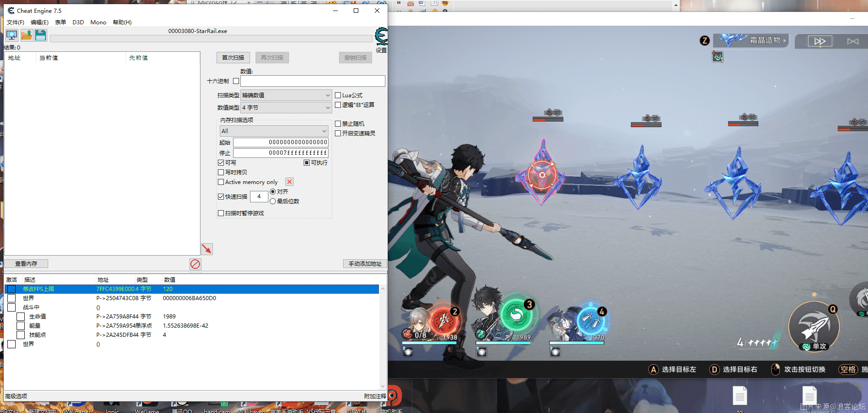The height and width of the screenshot is (413, 868).
Task: Enable Active memory only checkbox
Action: click(x=221, y=182)
